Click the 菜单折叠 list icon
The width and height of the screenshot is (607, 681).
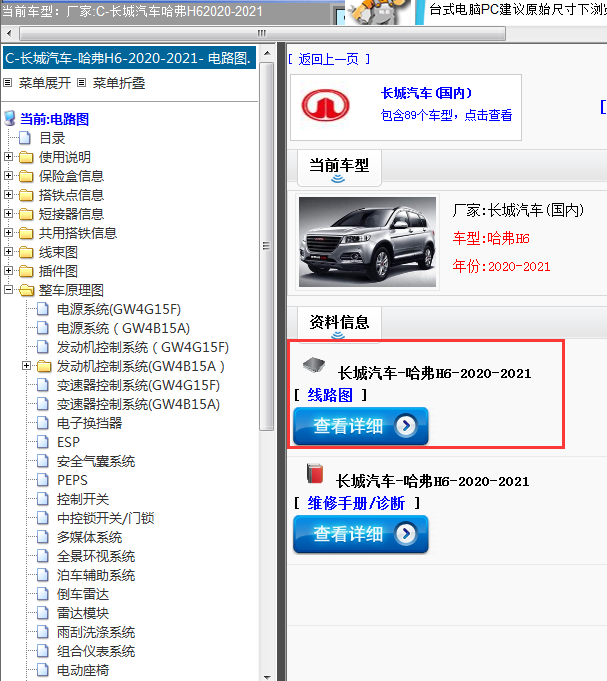[82, 83]
